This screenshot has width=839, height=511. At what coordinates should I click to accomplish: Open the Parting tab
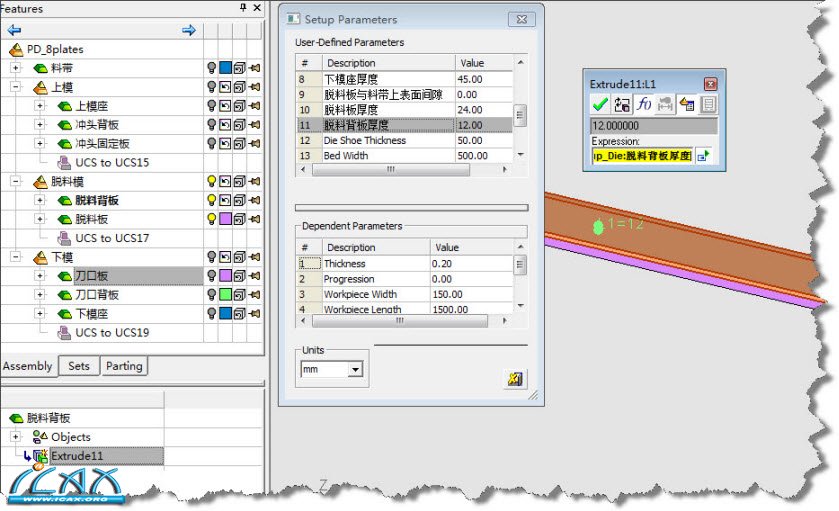click(x=124, y=366)
